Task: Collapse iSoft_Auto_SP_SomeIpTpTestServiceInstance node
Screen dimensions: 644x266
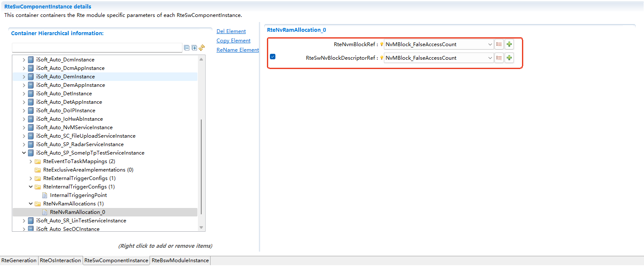Action: [x=24, y=153]
